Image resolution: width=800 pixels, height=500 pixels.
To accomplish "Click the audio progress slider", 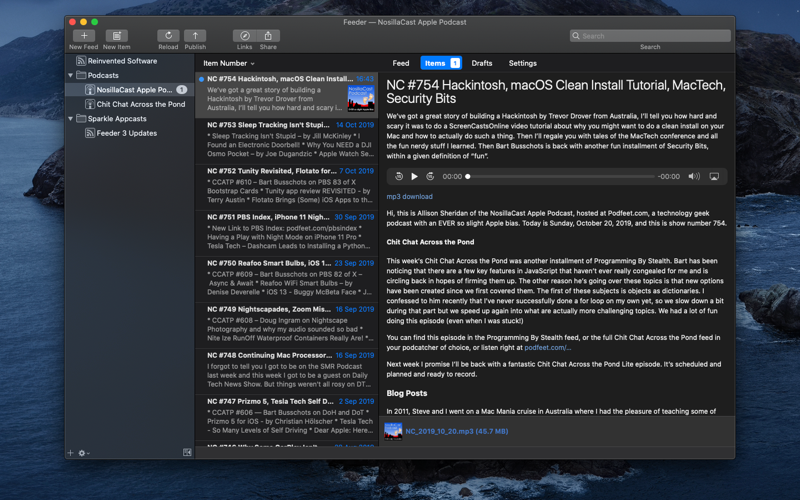I will tap(560, 177).
